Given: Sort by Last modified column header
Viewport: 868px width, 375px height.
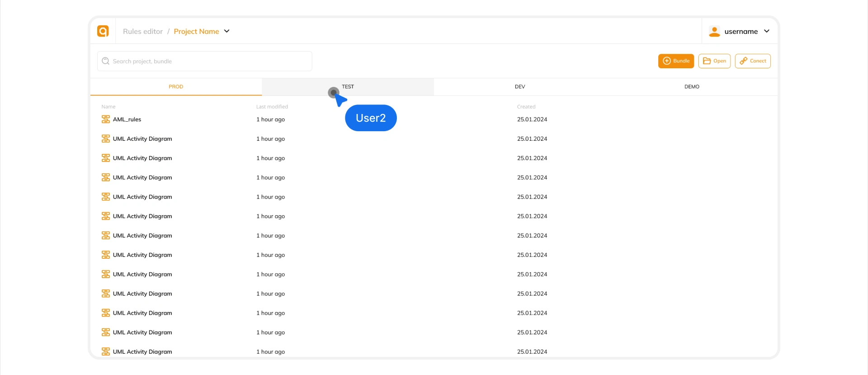Looking at the screenshot, I should pos(272,107).
